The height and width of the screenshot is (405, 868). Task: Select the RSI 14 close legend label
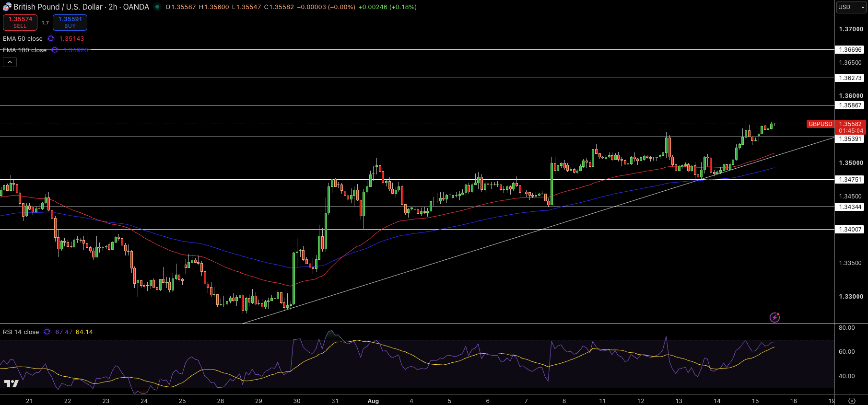pos(21,332)
